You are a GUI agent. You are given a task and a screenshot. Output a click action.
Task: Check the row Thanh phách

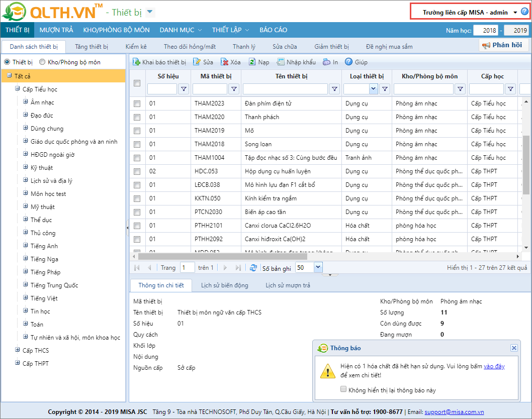coord(137,117)
